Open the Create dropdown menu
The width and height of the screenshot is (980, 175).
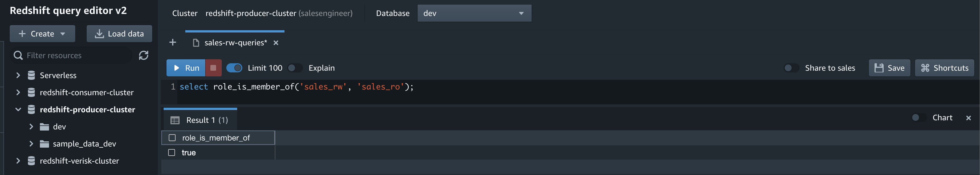[x=42, y=34]
